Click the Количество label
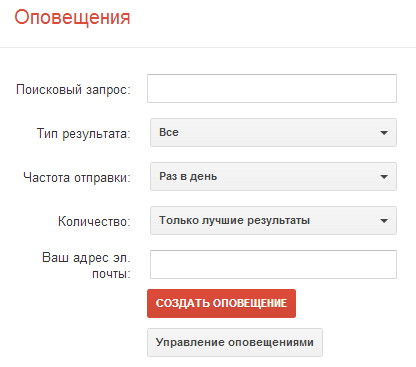Screen dimensions: 416x367 [x=94, y=221]
